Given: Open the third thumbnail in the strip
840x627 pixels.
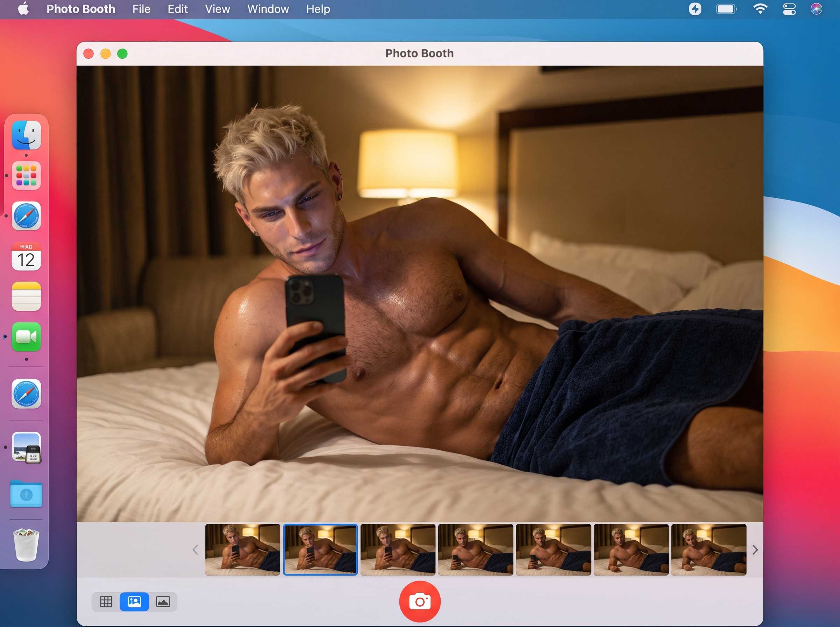Looking at the screenshot, I should tap(398, 550).
